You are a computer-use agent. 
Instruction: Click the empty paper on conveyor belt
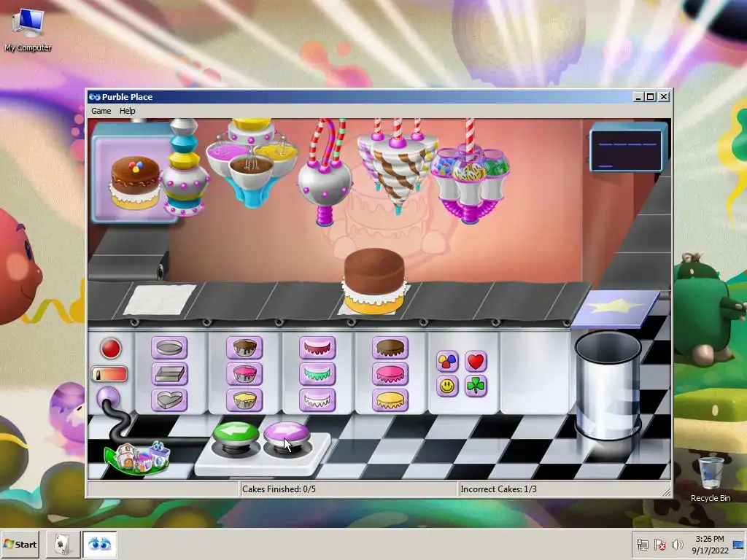click(160, 300)
